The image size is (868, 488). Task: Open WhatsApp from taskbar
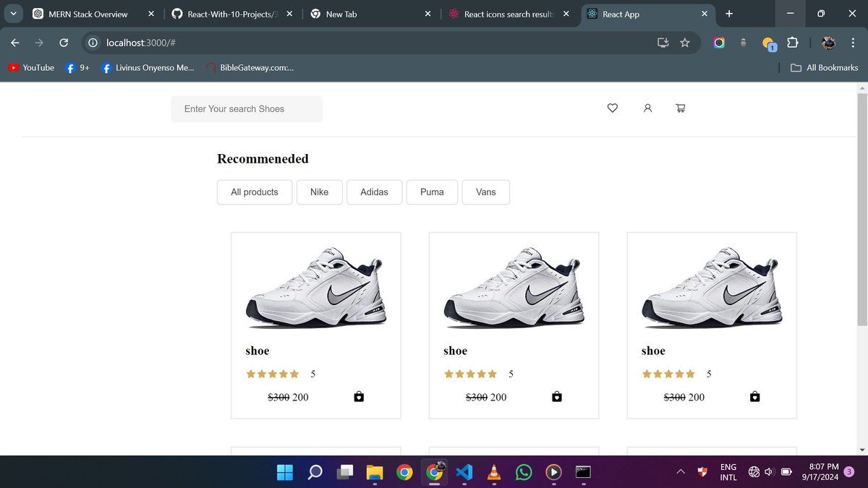(524, 472)
